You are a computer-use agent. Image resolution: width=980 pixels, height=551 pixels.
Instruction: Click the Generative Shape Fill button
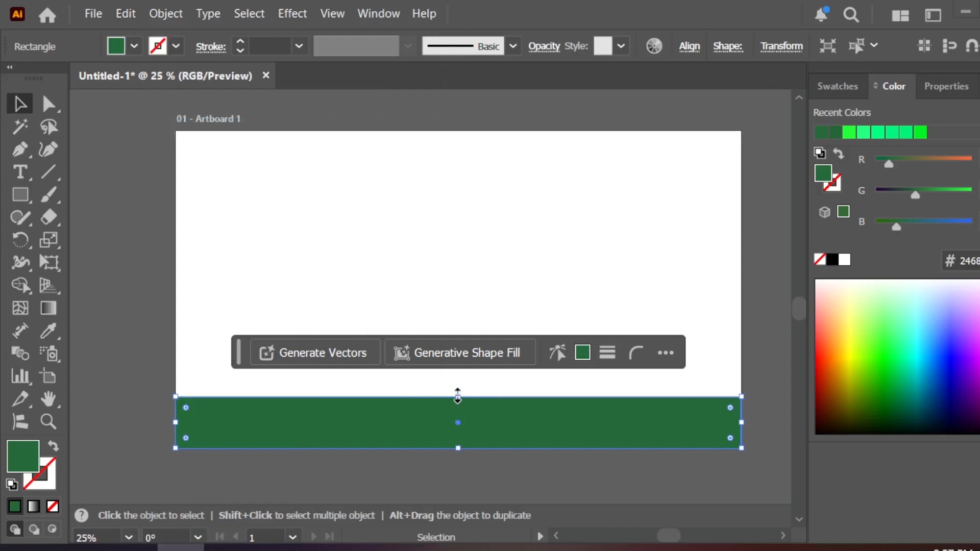tap(459, 353)
